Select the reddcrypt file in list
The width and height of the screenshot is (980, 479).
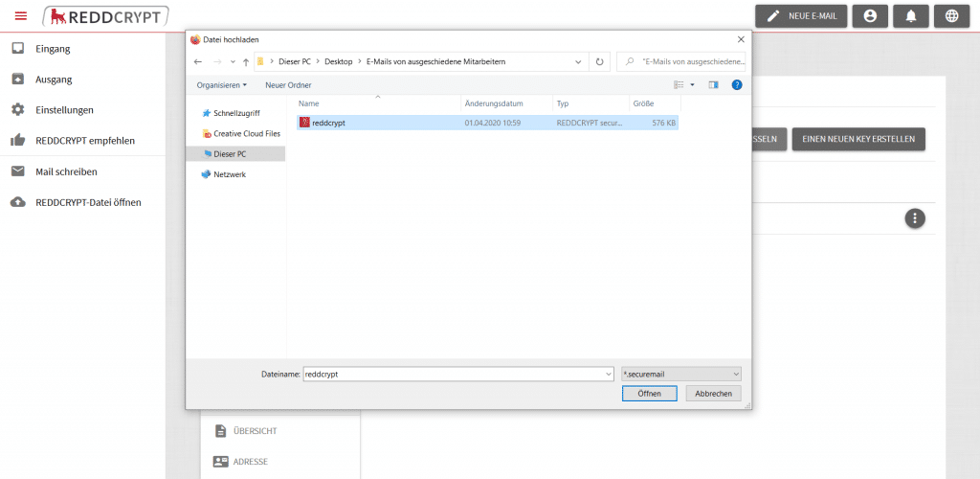click(327, 123)
